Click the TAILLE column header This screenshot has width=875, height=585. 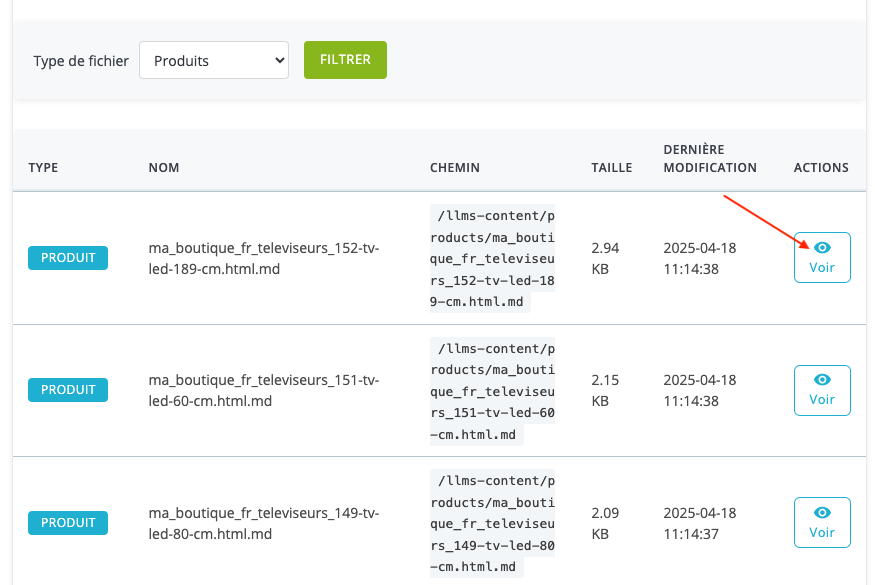[x=612, y=167]
